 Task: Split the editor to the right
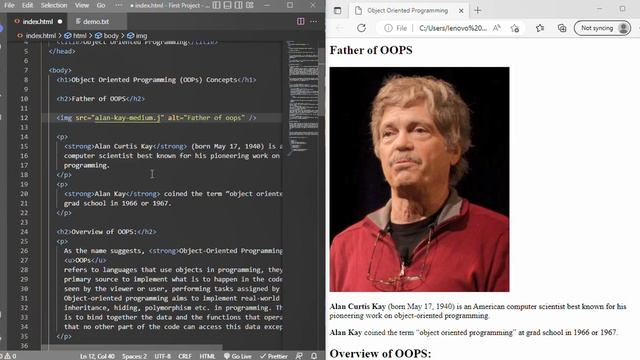pos(300,21)
